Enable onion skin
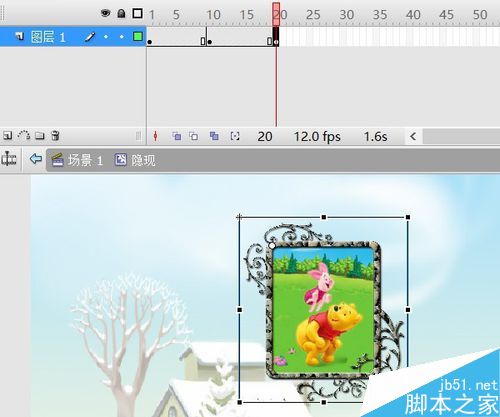500x417 pixels. [x=177, y=136]
